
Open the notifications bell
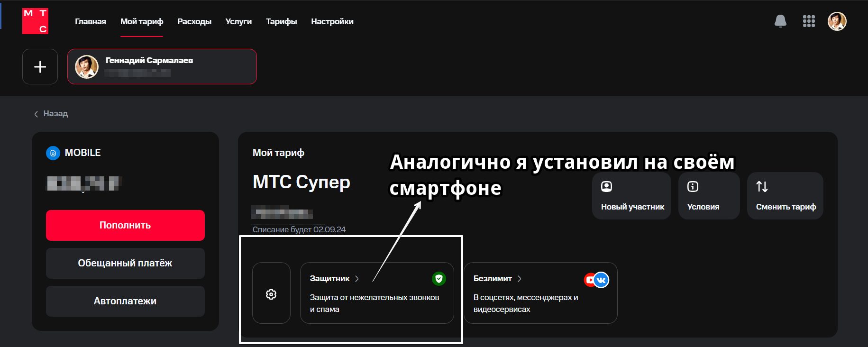coord(780,21)
